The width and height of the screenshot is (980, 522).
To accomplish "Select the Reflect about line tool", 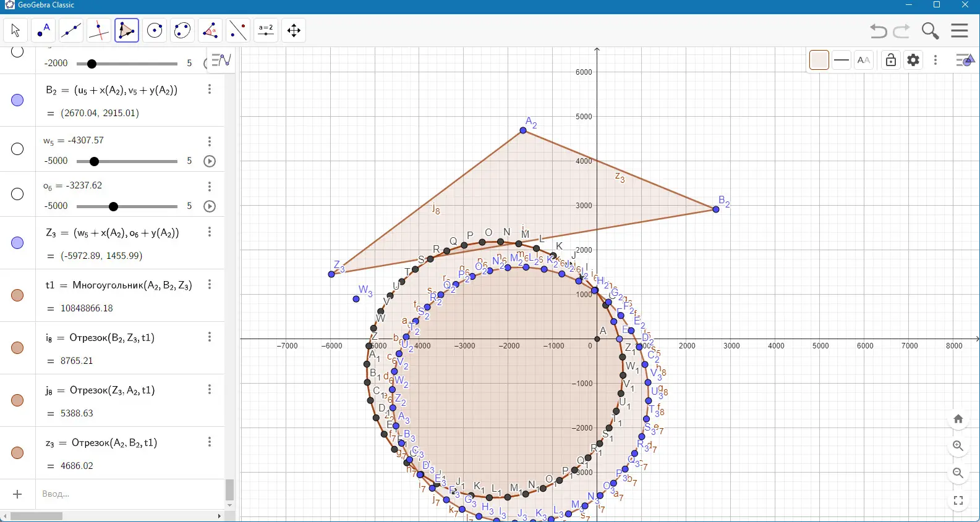I will coord(238,30).
